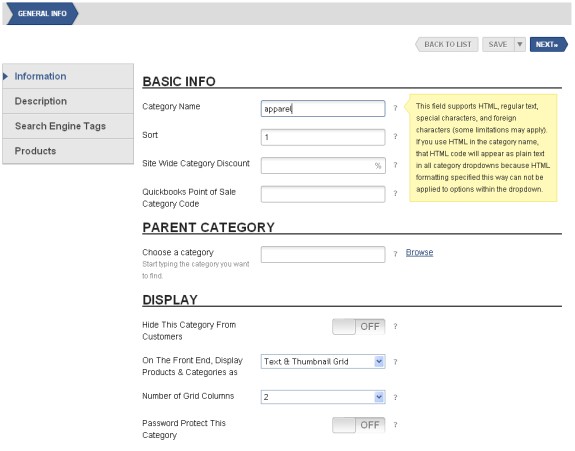This screenshot has width=575, height=451.
Task: Select the Information sidebar tab
Action: coord(68,76)
